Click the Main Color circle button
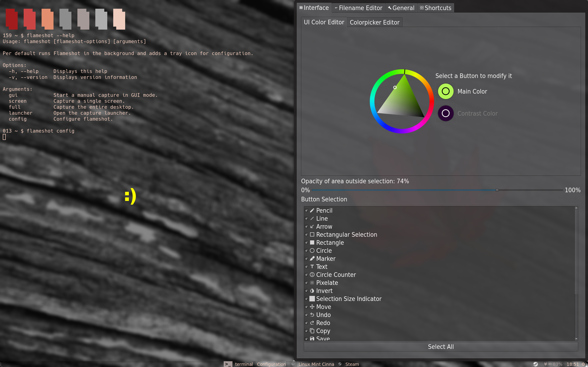The image size is (588, 367). (x=446, y=91)
